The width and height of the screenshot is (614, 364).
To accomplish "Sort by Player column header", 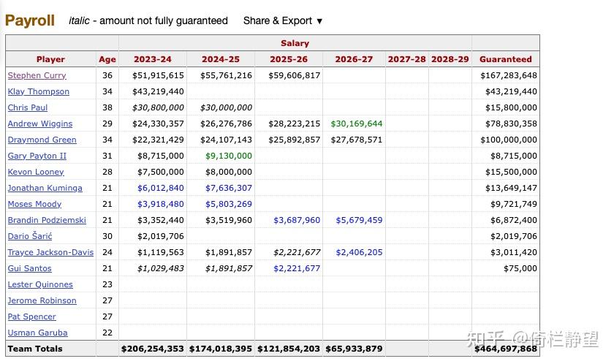I will pos(50,59).
